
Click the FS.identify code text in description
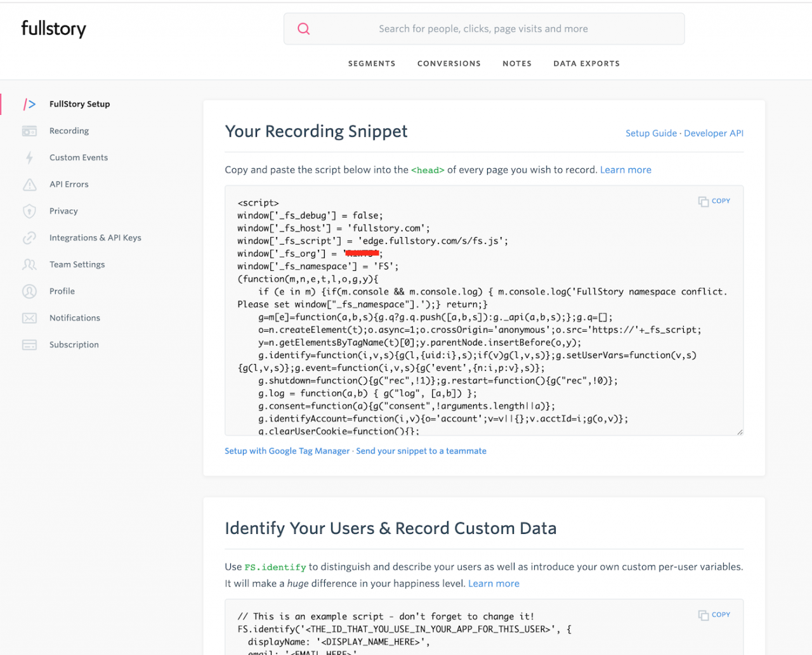point(275,567)
